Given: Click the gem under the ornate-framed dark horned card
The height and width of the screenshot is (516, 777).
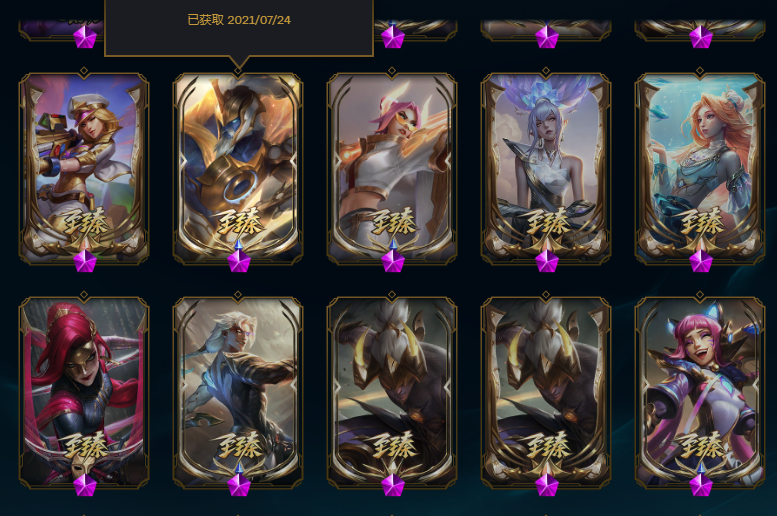Looking at the screenshot, I should click(547, 484).
